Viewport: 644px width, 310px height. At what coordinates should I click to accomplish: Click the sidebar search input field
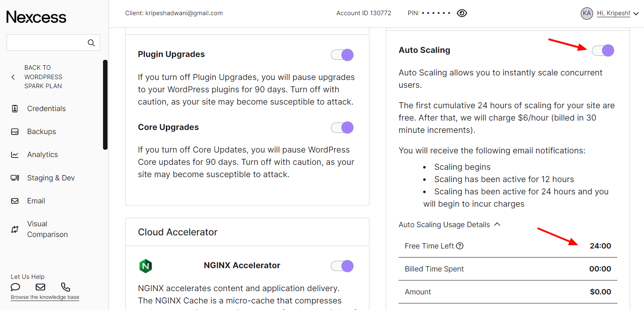pos(46,43)
